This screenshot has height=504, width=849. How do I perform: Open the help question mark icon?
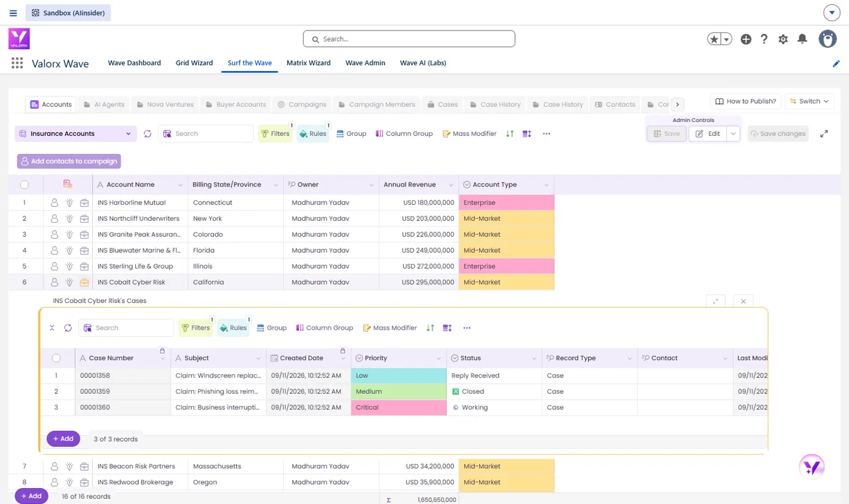coord(764,39)
